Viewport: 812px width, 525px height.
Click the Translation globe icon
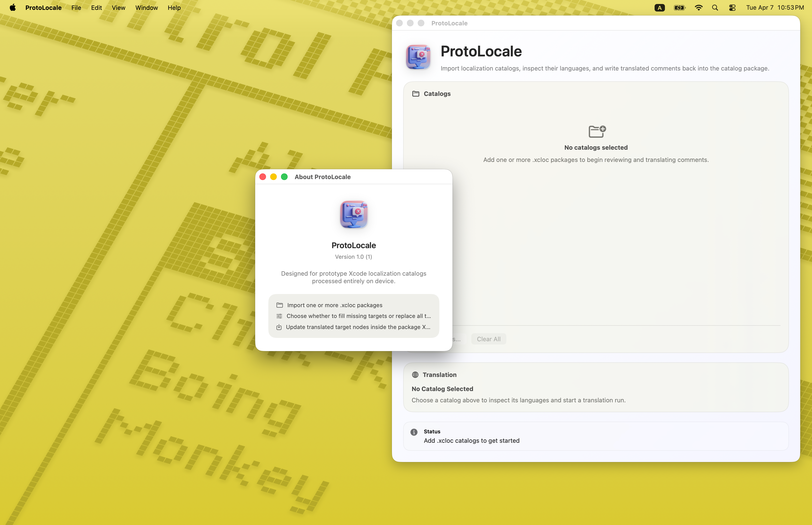(415, 375)
